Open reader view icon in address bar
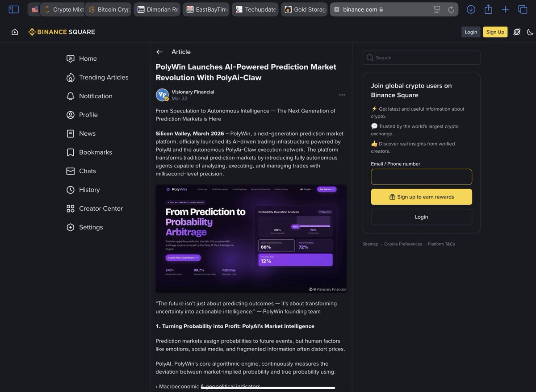The image size is (536, 392). click(437, 9)
